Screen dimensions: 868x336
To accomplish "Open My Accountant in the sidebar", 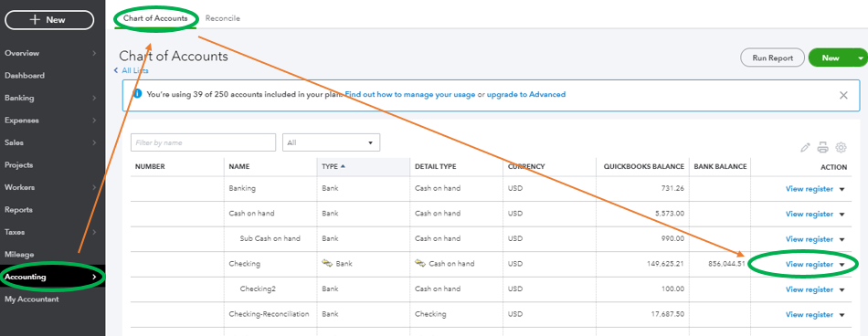I will (x=32, y=299).
